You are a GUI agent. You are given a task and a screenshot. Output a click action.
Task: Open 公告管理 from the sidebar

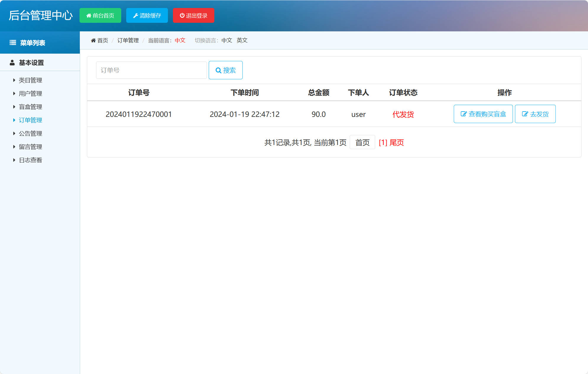click(x=30, y=133)
